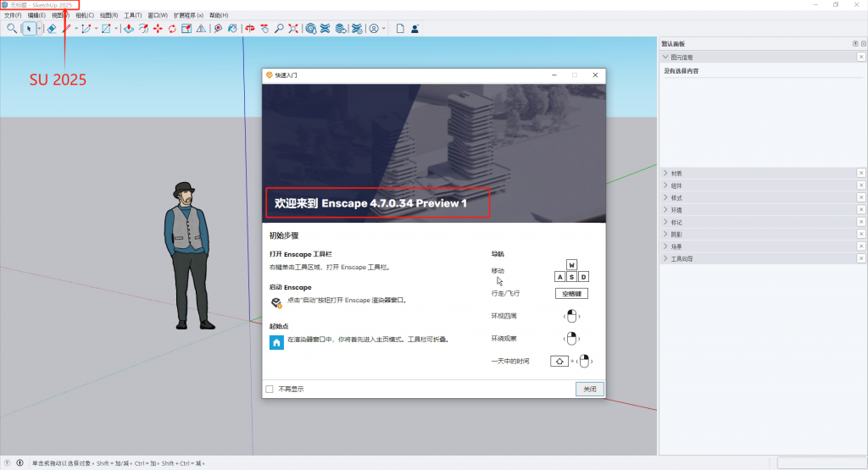
Task: Open the account icon dropdown arrow
Action: point(384,28)
